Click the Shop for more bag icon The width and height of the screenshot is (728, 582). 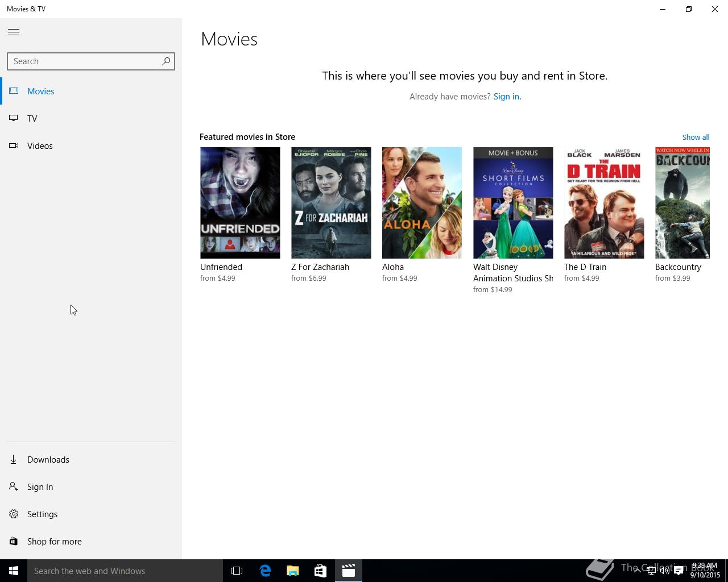(x=14, y=541)
